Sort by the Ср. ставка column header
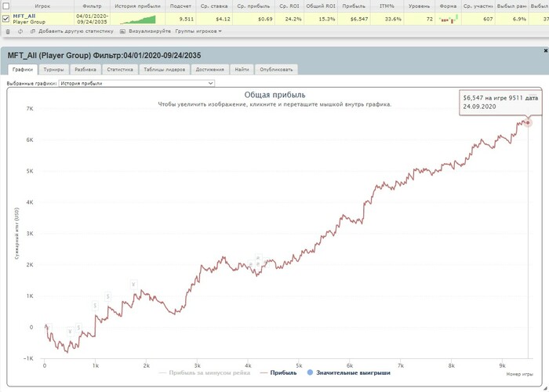This screenshot has height=392, width=549. pos(214,6)
